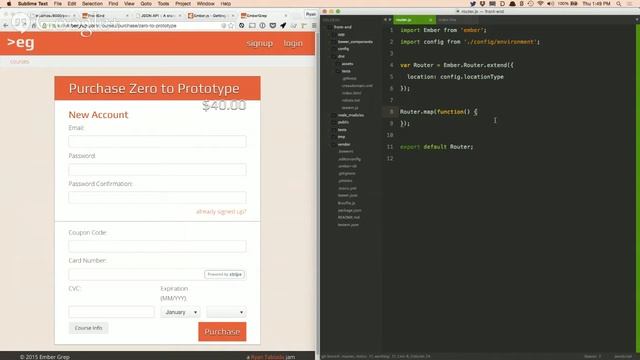640x360 pixels.
Task: Open README.md in sidebar
Action: tap(349, 218)
